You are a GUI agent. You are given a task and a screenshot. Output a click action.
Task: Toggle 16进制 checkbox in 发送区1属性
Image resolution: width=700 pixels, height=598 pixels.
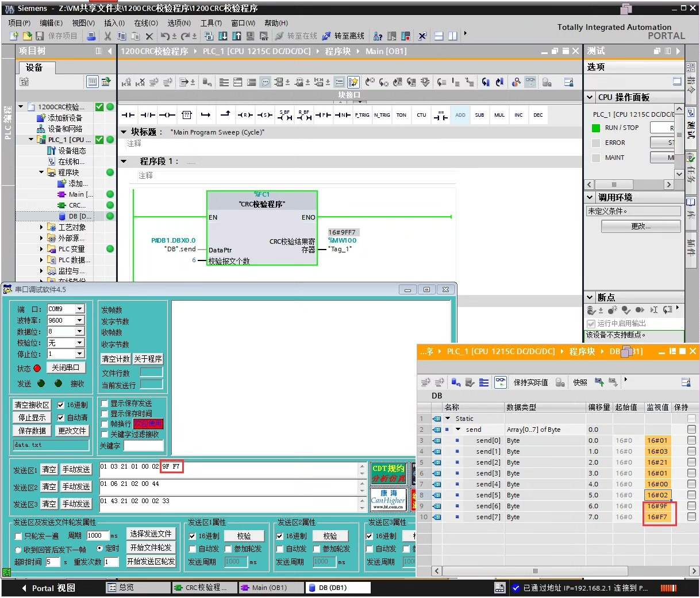pos(193,536)
